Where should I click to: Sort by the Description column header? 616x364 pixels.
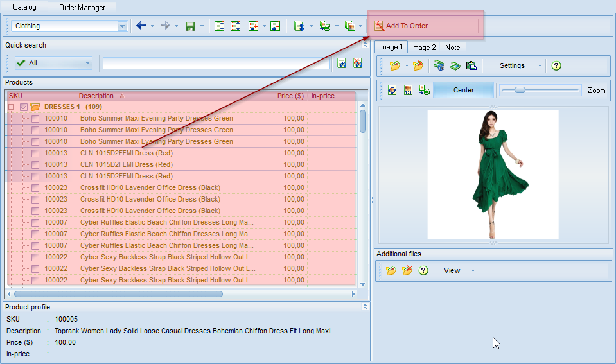pos(167,96)
